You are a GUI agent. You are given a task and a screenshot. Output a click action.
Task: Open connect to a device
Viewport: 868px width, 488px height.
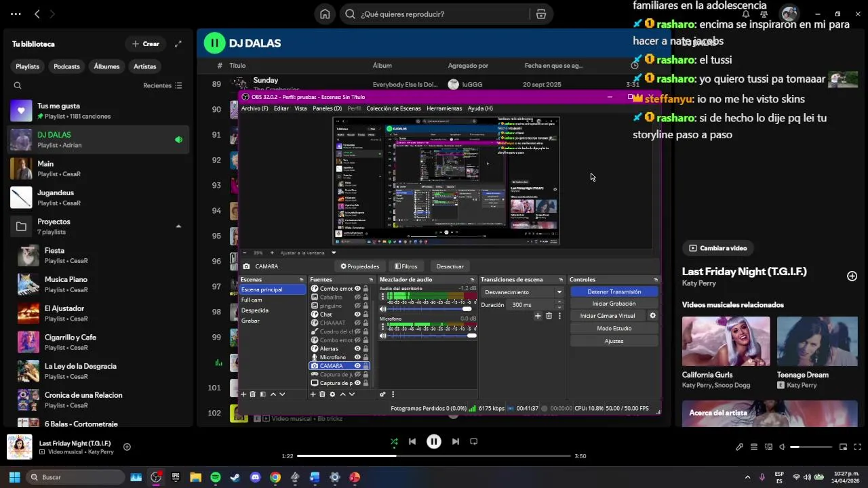768,447
